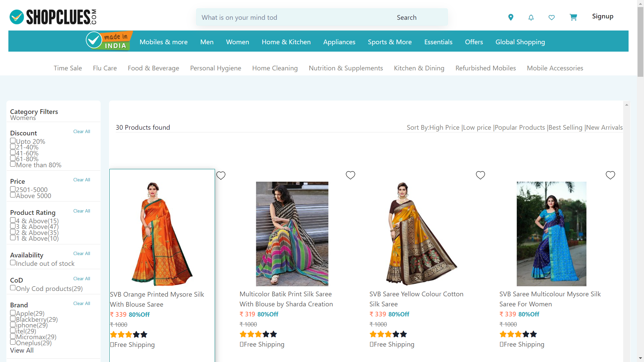Go to Refurbished Mobiles tab
The height and width of the screenshot is (362, 644).
[x=485, y=68]
